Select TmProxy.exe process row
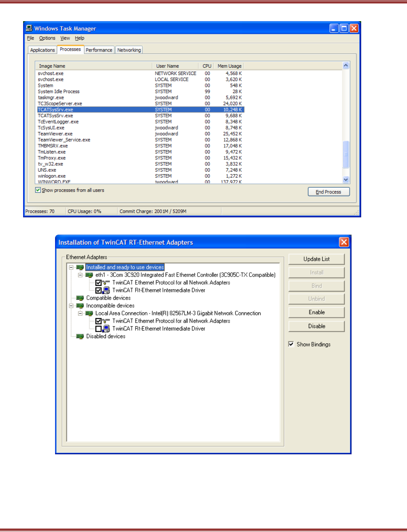The image size is (407, 532). point(141,158)
